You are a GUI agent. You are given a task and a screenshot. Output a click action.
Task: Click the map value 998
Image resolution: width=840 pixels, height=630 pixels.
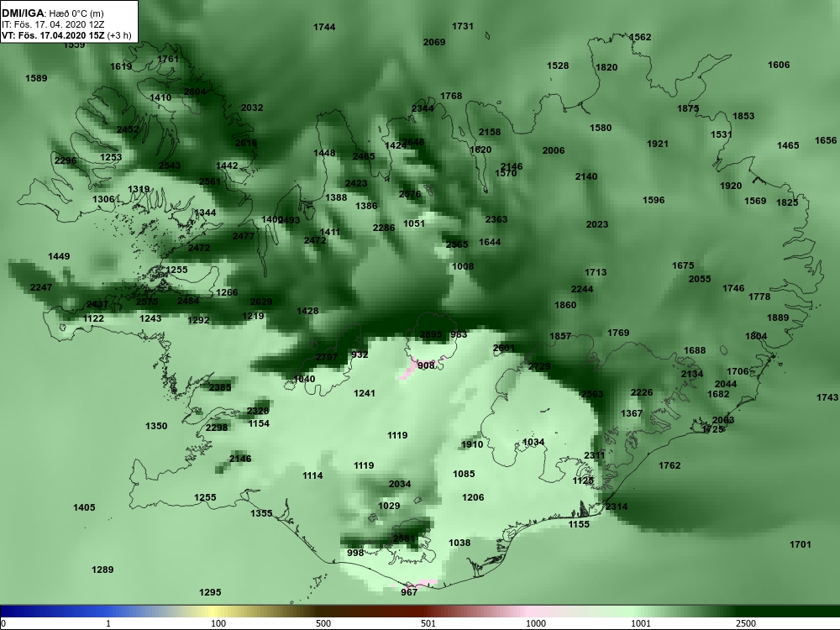pyautogui.click(x=355, y=553)
